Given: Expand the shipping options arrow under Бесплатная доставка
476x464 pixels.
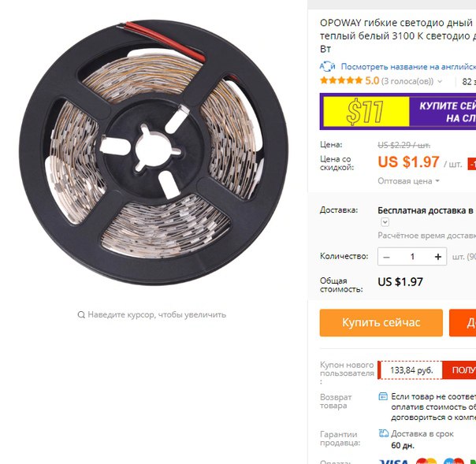Looking at the screenshot, I should [x=385, y=222].
